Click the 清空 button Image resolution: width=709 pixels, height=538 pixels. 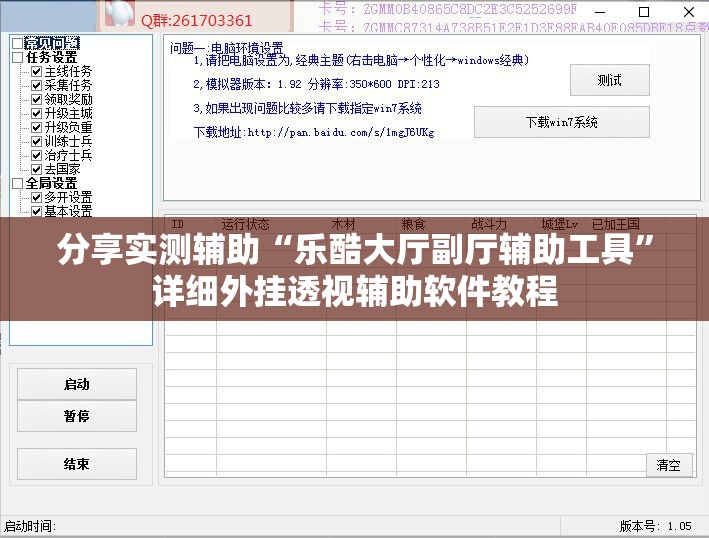(x=669, y=465)
